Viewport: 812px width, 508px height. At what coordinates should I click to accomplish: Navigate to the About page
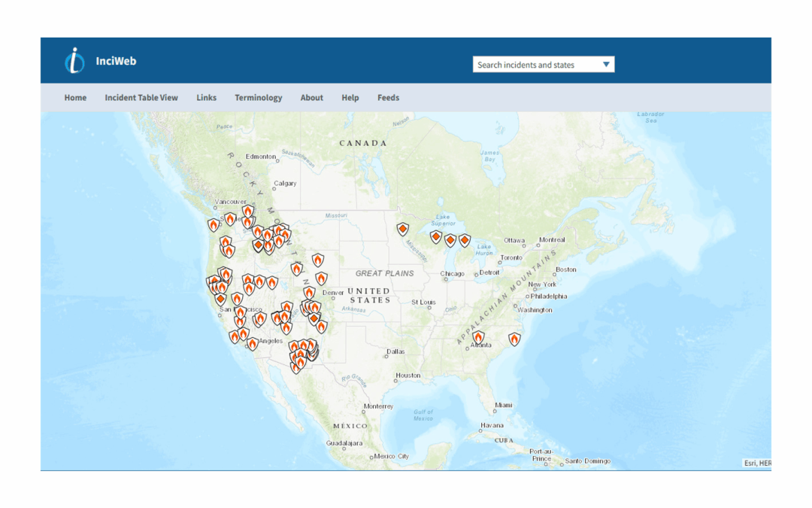[x=311, y=98]
